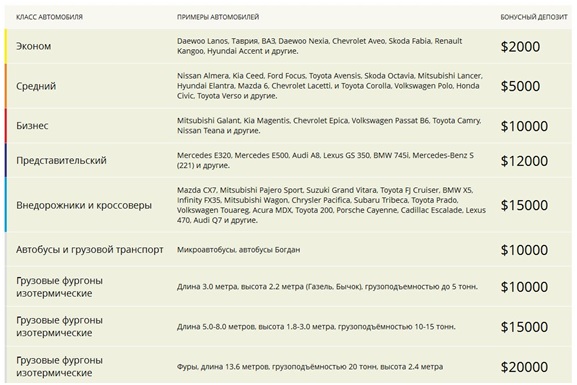Select the Представительский class row

pos(288,160)
